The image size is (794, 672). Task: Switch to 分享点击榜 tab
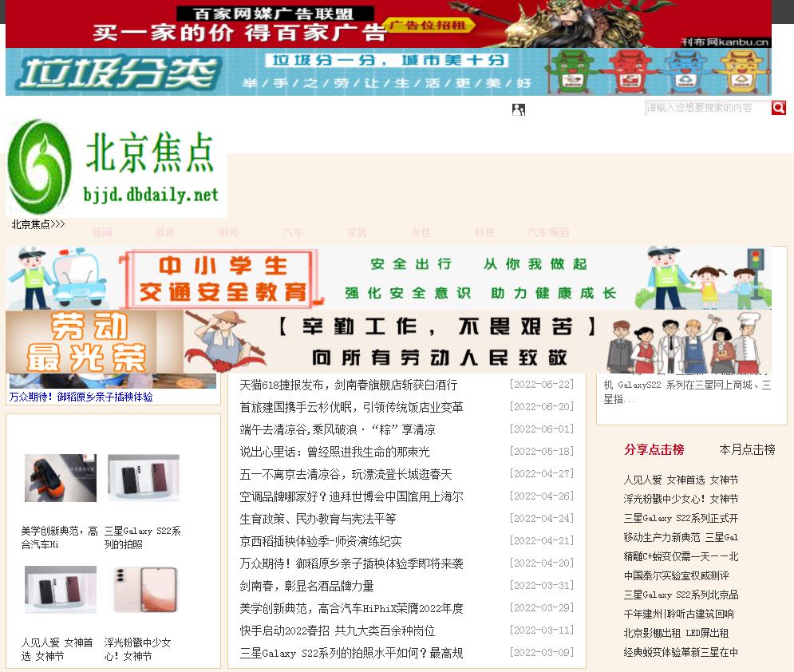(654, 449)
